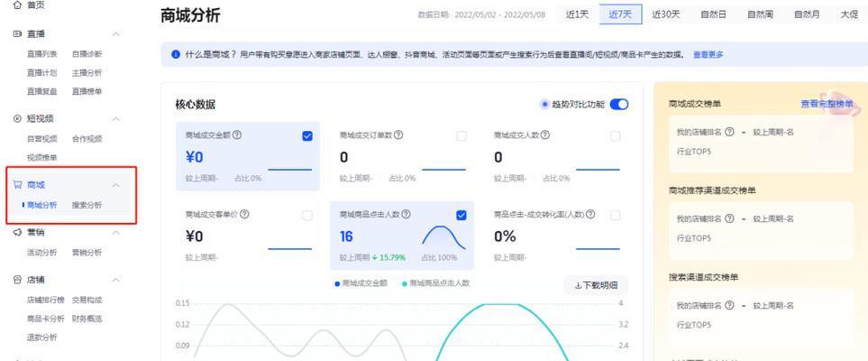Click the teal 商城商品点击人数 legend dot
868x361 pixels.
click(x=404, y=283)
